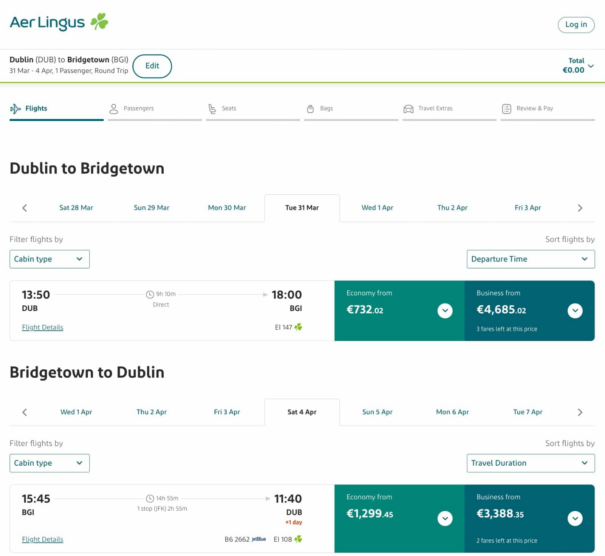Open return flight Cabin type filter
The image size is (605, 556).
[50, 463]
